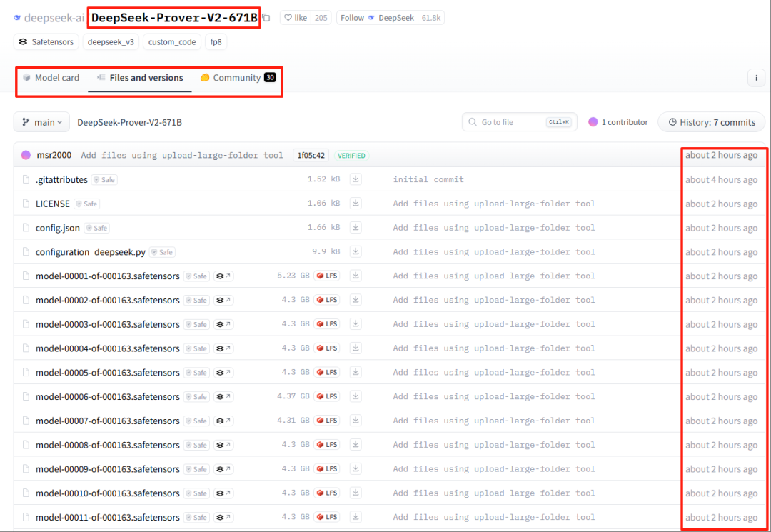Expand the main branch dropdown
This screenshot has height=532, width=771.
tap(42, 122)
